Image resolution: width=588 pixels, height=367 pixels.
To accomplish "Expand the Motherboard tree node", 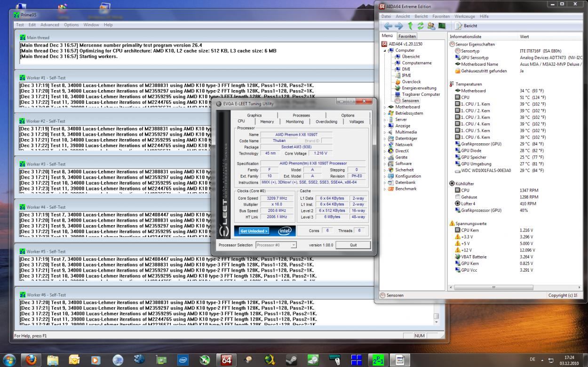I will click(385, 107).
